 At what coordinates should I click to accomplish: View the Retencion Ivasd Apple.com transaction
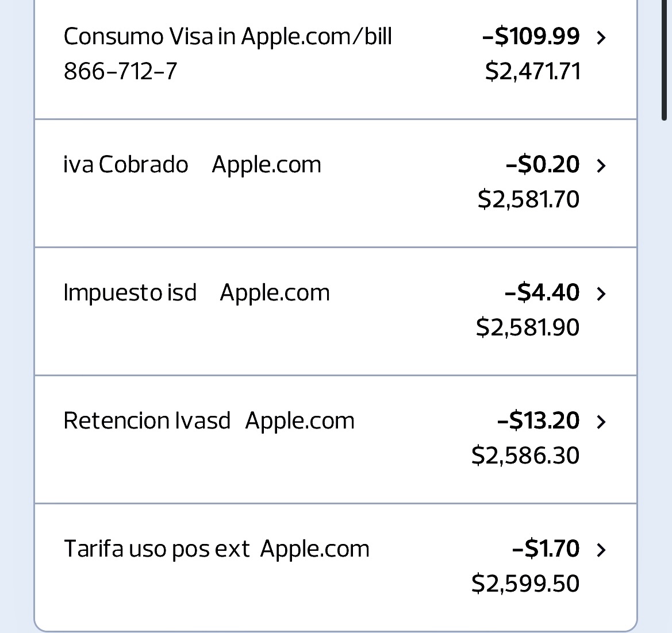(209, 421)
